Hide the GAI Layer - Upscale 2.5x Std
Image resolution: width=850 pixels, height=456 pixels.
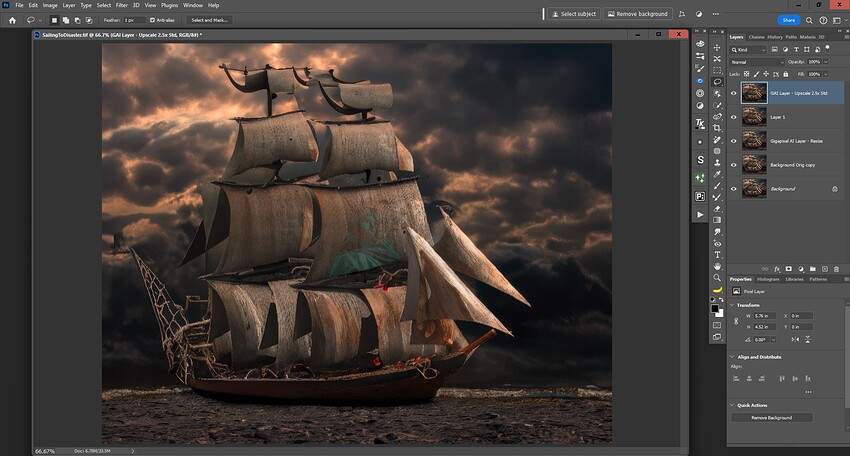733,93
